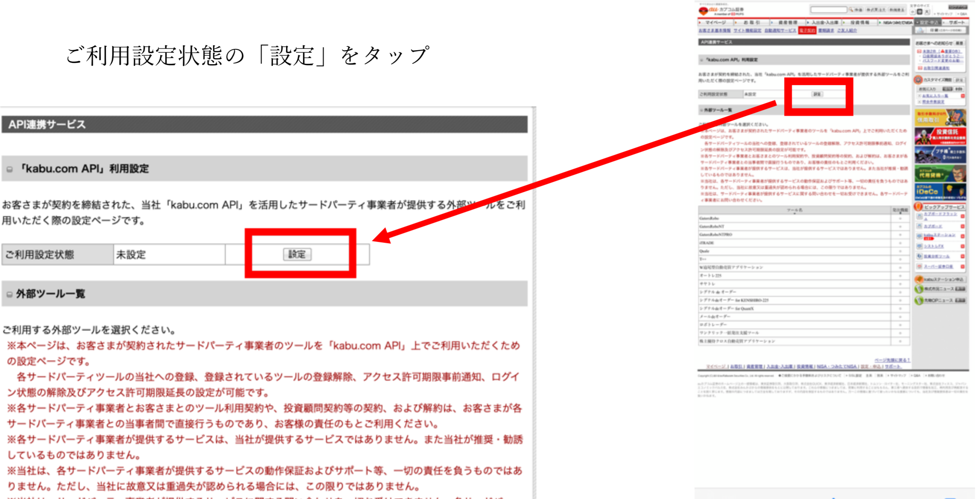Choose the small 小 font-size button on the small page

coord(912,12)
